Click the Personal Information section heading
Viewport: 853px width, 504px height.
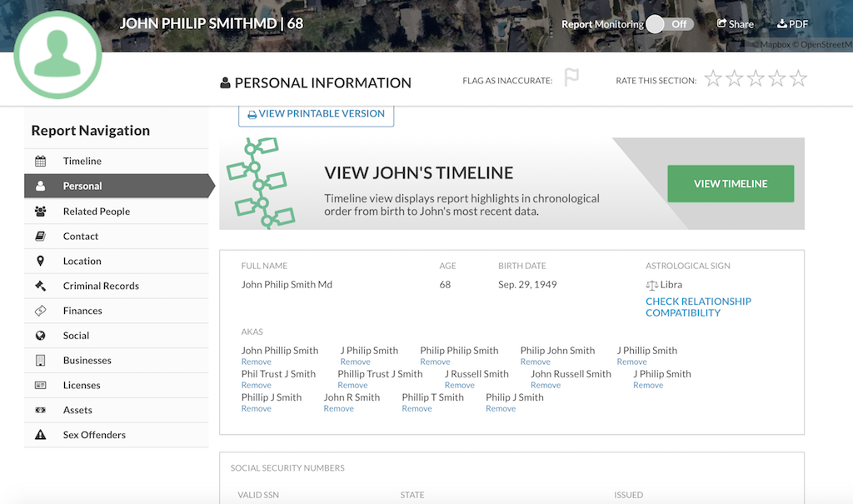(x=323, y=82)
